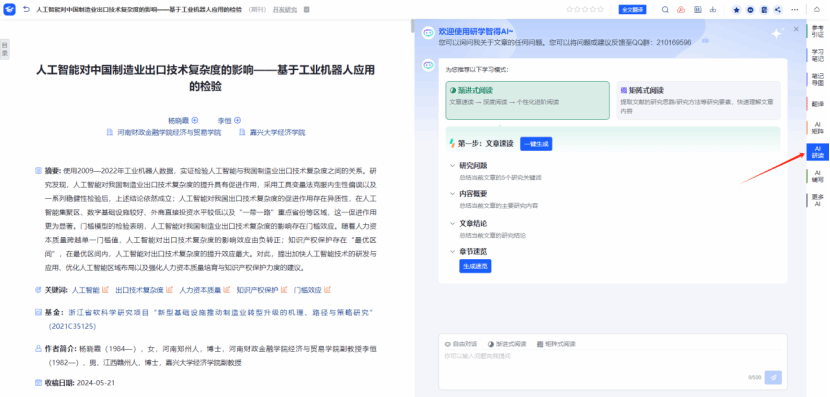830x397 pixels.
Task: Open the 参考引证 sidebar tab
Action: point(818,31)
